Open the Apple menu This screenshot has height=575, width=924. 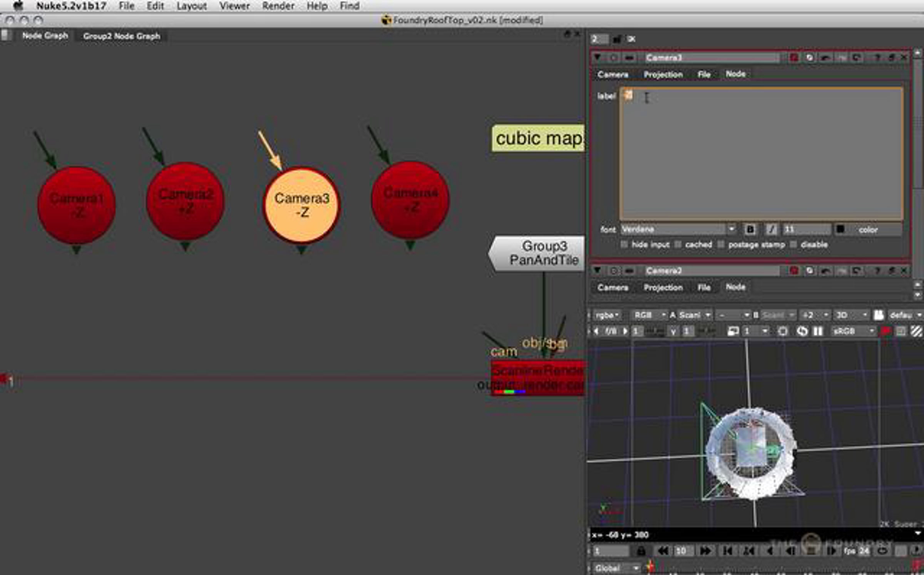[18, 5]
